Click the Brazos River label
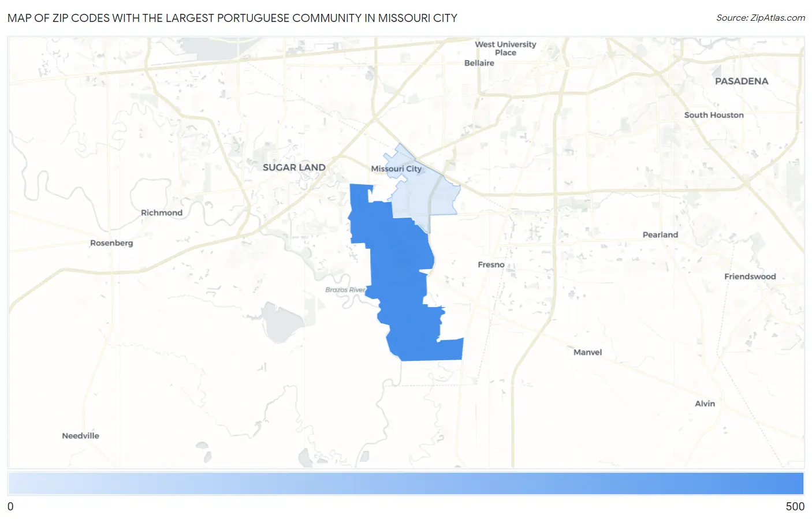Screen dimensions: 812x519 tap(345, 290)
